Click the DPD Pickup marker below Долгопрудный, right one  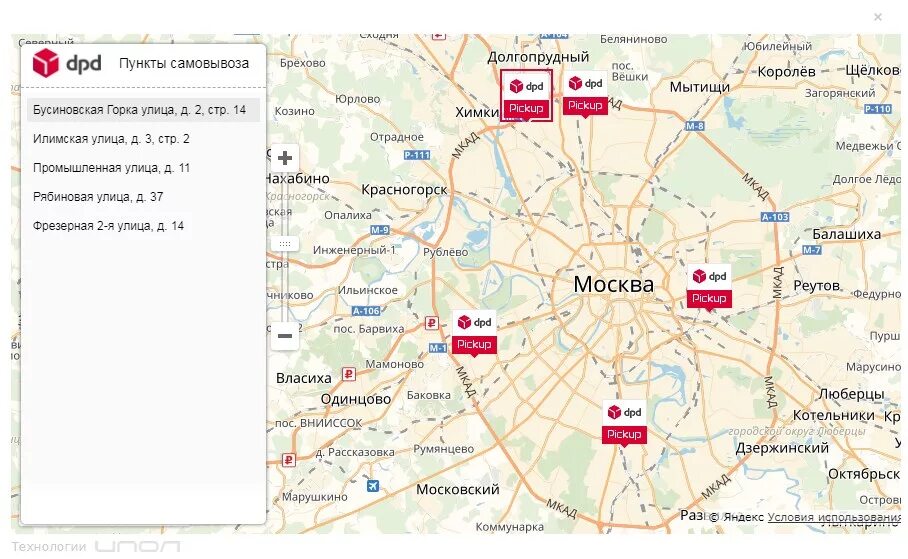(585, 94)
